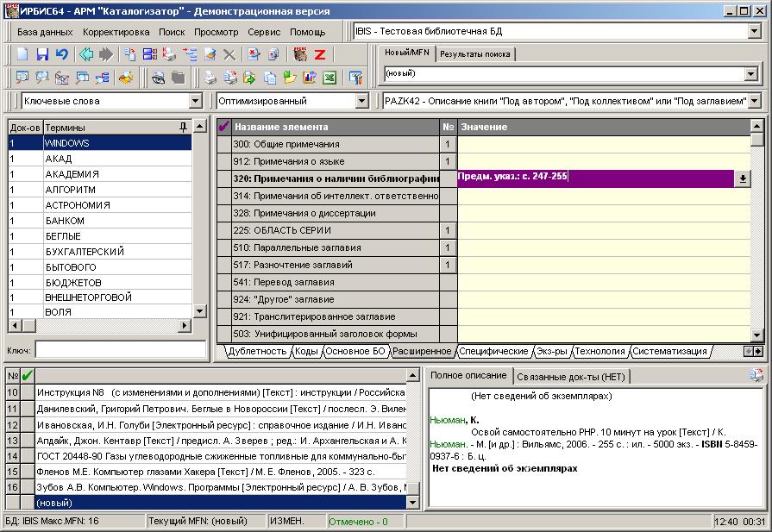This screenshot has width=772, height=532.
Task: Click the gray X delete icon in toolbar
Action: tap(229, 54)
